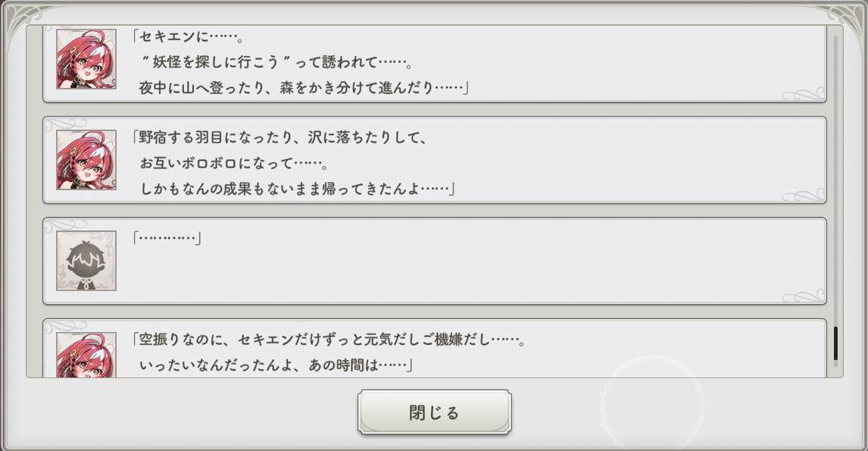Click the line いったいなんだったんよ、あの時間は
The width and height of the screenshot is (868, 451).
tap(276, 365)
